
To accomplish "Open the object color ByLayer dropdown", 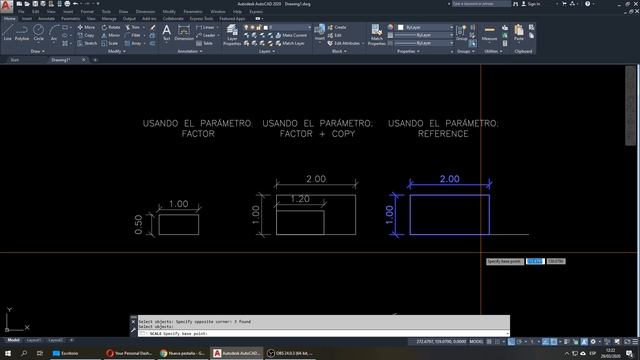I will pyautogui.click(x=425, y=27).
